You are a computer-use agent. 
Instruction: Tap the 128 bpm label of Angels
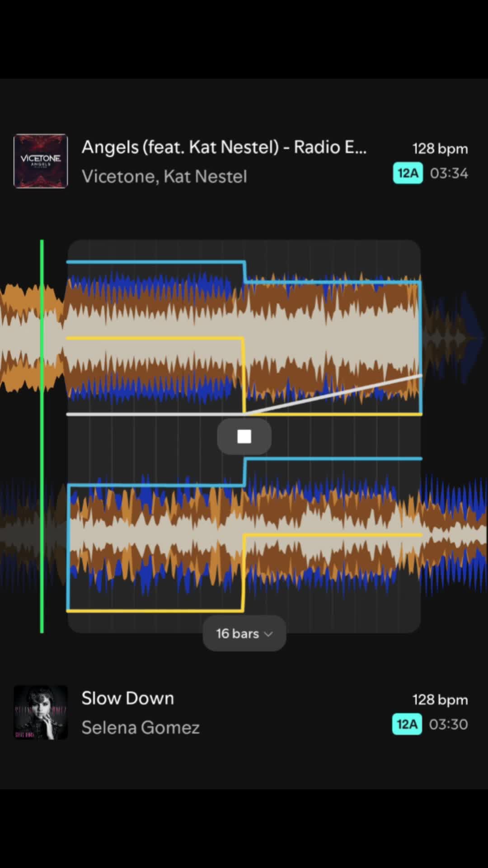pos(440,149)
